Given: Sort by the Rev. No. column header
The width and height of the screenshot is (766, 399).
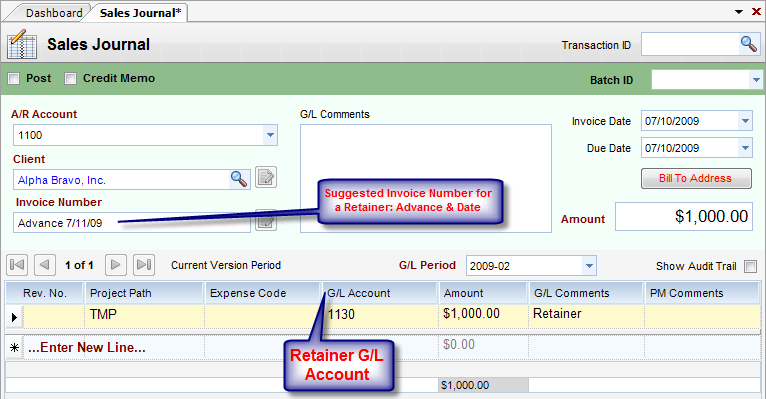Looking at the screenshot, I should (45, 293).
